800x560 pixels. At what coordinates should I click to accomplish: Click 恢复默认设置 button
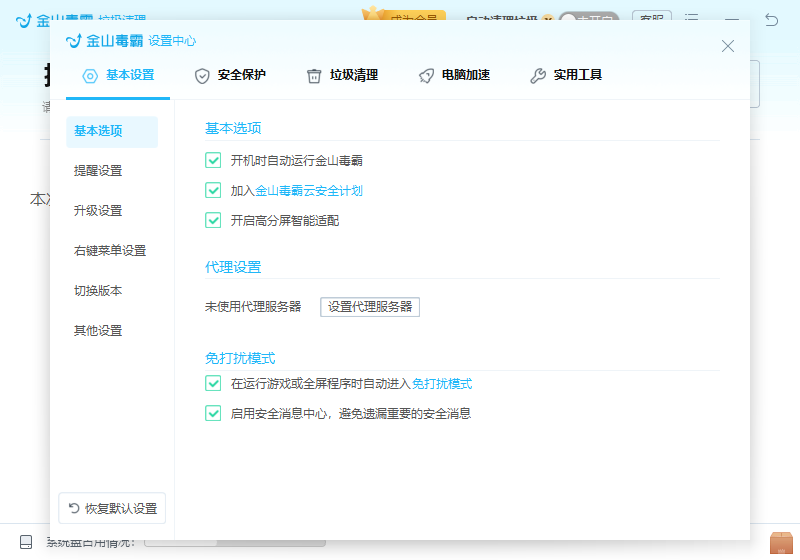coord(112,508)
